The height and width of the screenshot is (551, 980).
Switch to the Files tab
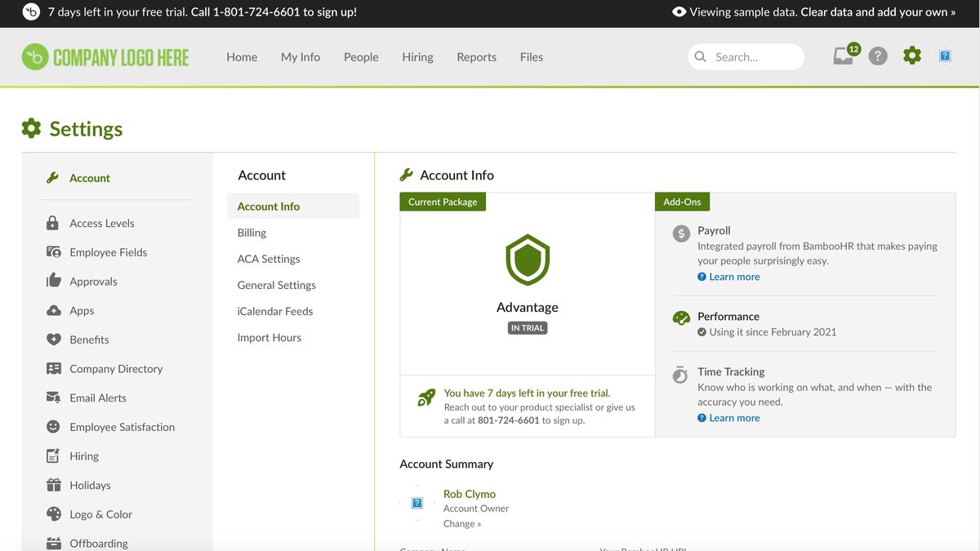pos(531,56)
